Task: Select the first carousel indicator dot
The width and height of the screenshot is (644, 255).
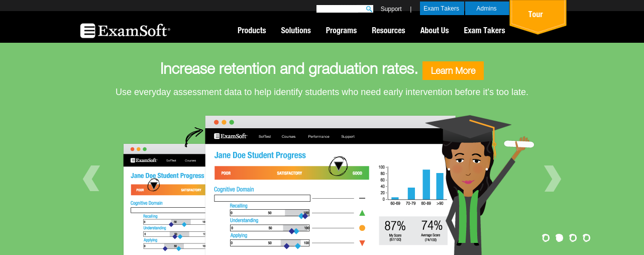Action: [x=546, y=238]
